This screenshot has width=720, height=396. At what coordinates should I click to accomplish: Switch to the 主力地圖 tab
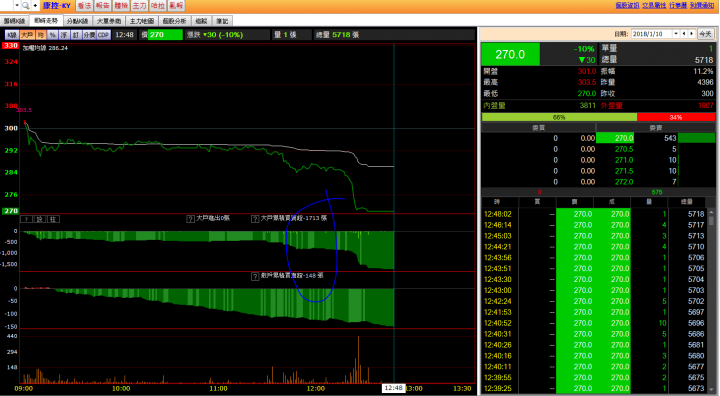(x=141, y=21)
